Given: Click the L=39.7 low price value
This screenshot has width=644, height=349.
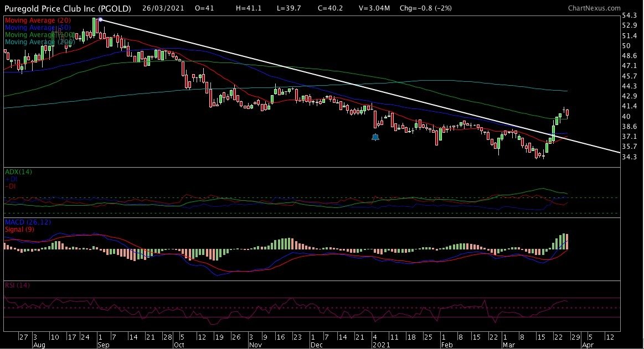Looking at the screenshot, I should (x=288, y=8).
